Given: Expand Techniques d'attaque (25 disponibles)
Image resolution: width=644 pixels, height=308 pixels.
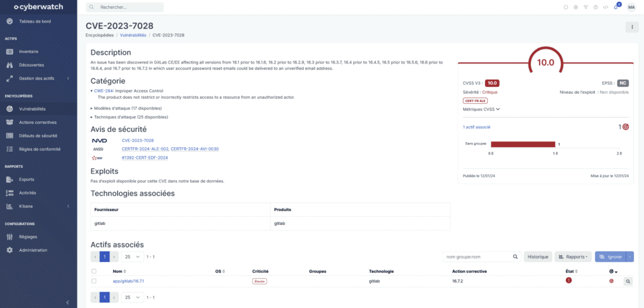Looking at the screenshot, I should (129, 117).
